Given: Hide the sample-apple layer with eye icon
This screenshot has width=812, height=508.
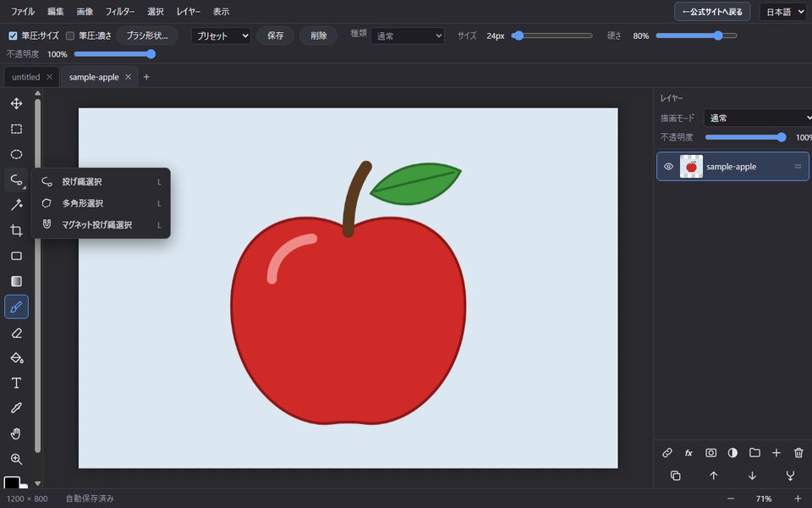Looking at the screenshot, I should (668, 167).
